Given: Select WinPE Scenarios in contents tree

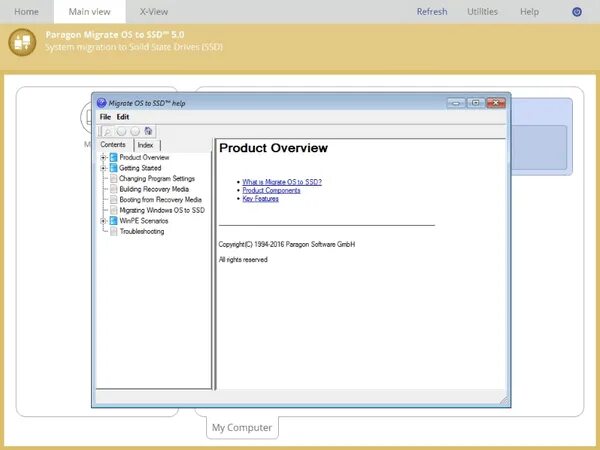Looking at the screenshot, I should pyautogui.click(x=143, y=221).
